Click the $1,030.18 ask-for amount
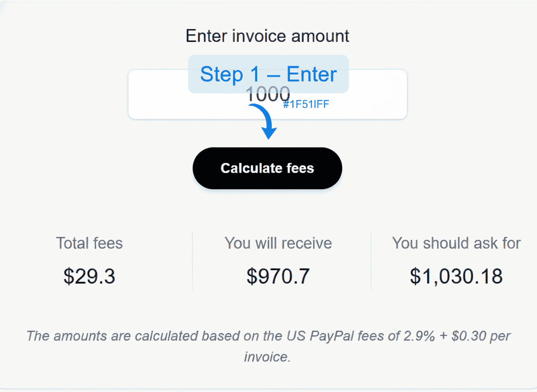The image size is (537, 392). [x=456, y=276]
